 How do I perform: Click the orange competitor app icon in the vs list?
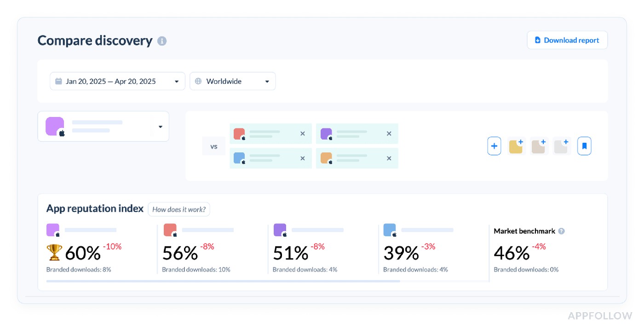[x=326, y=158]
